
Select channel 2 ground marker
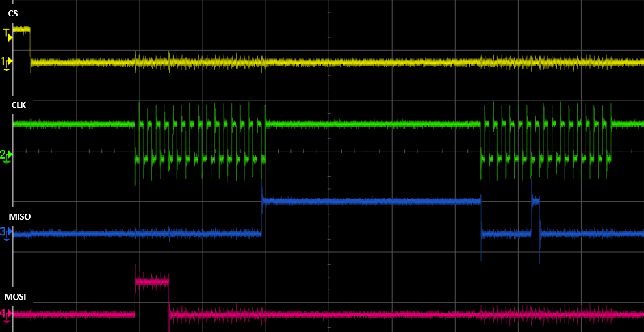[6, 156]
